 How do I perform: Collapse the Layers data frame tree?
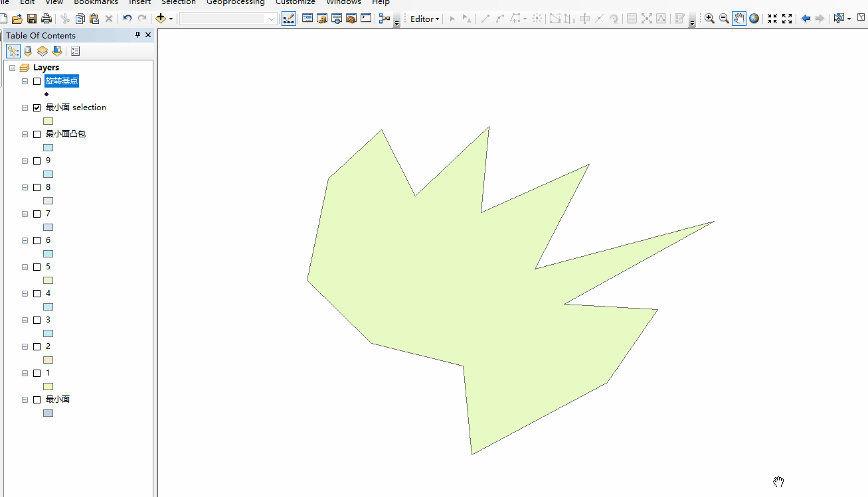pos(13,68)
